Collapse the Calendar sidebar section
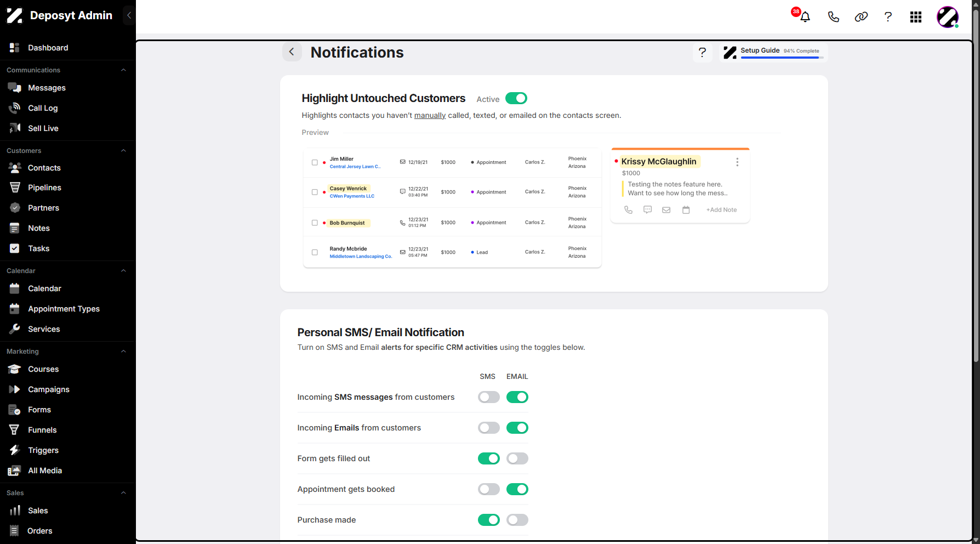 coord(123,271)
